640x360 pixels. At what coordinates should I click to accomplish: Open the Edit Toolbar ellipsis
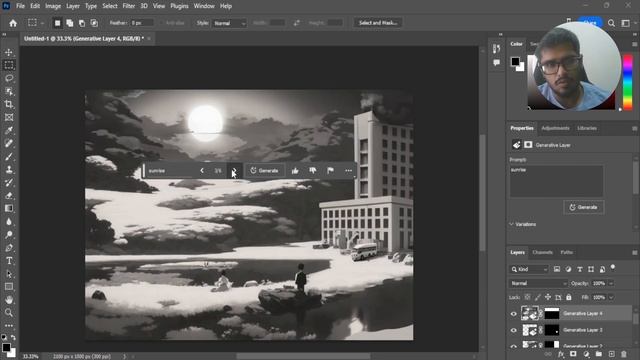tap(9, 326)
